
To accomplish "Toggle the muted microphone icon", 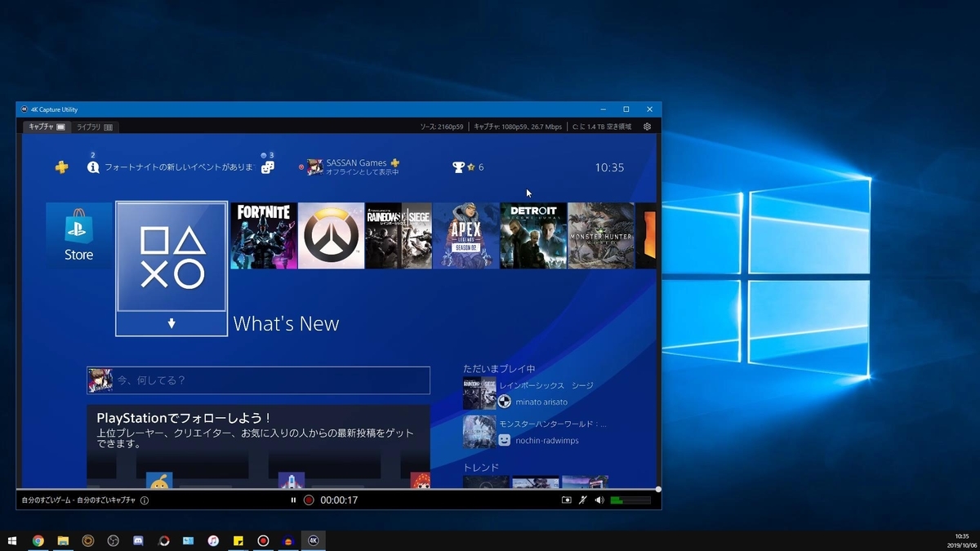I will click(583, 500).
